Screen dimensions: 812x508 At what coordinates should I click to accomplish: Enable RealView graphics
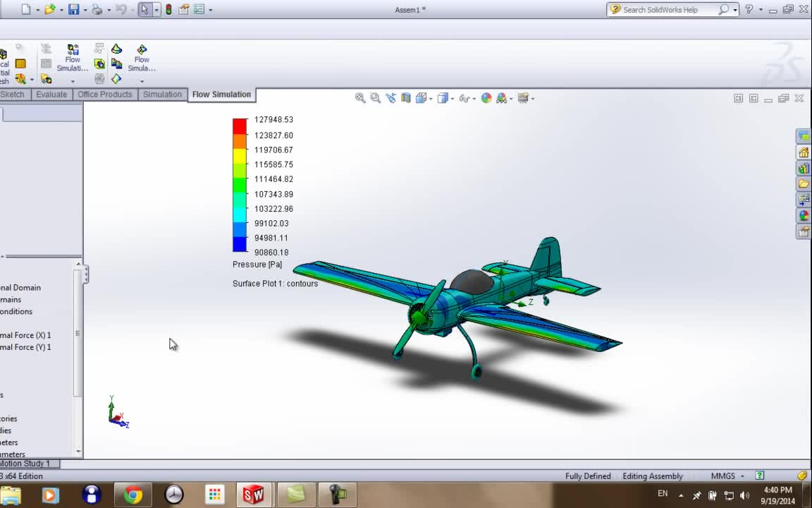(x=502, y=98)
